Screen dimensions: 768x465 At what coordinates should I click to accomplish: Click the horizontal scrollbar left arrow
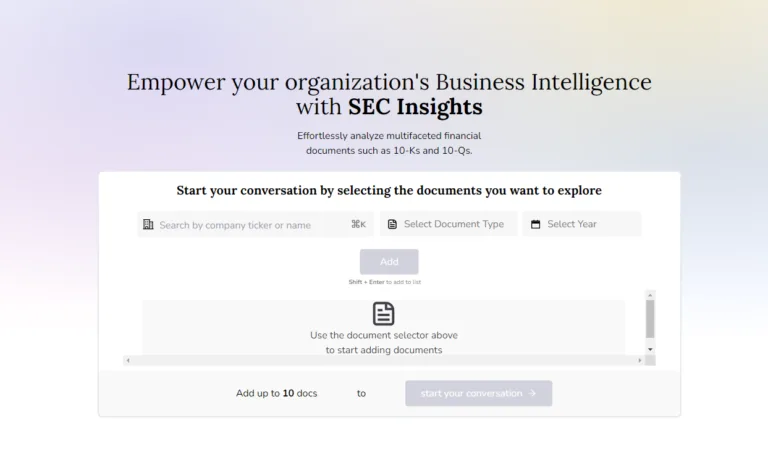click(128, 361)
